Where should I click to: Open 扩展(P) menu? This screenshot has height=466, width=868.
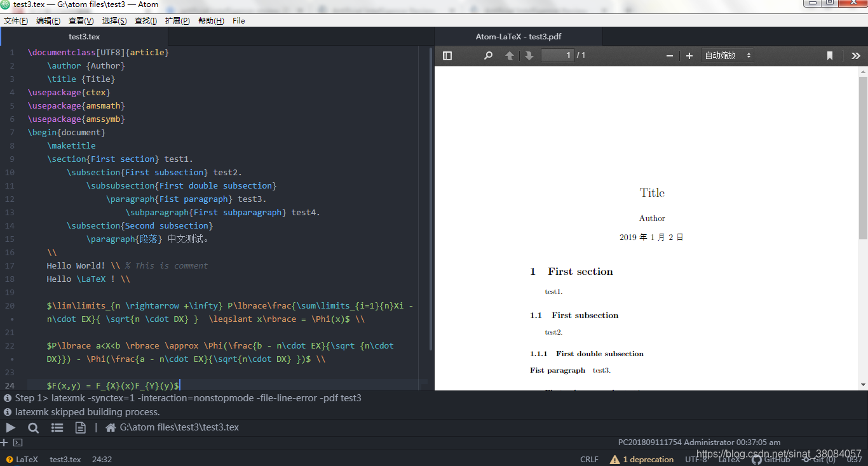[x=177, y=21]
